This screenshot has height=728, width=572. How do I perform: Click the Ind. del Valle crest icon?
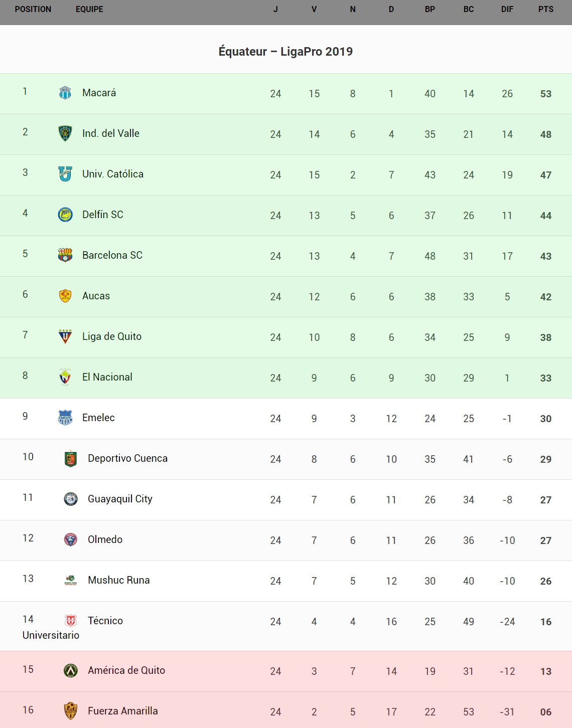(65, 133)
